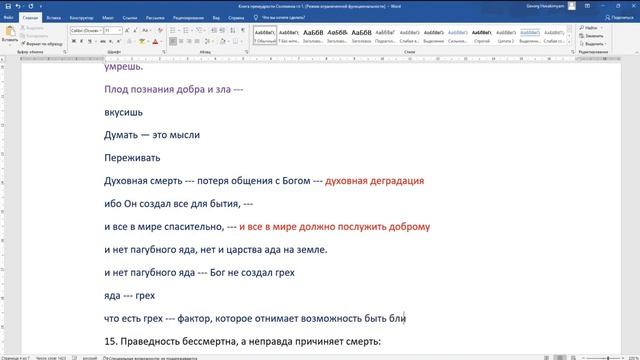The width and height of the screenshot is (640, 360).
Task: Expand the bullets list dropdown
Action: pos(179,31)
